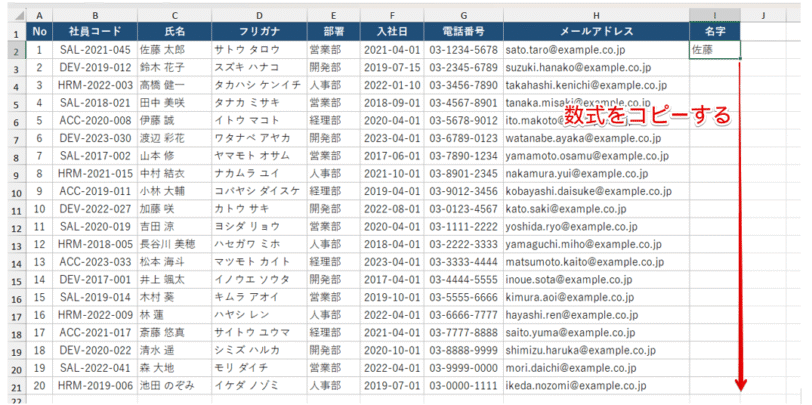Image resolution: width=812 pixels, height=405 pixels.
Task: Click the 電話番号 header cell
Action: pyautogui.click(x=463, y=32)
